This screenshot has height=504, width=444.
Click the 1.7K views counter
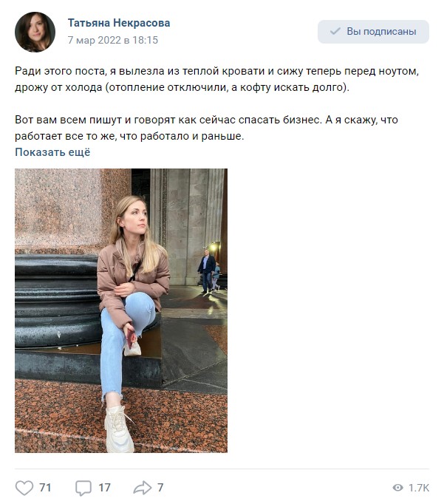click(419, 488)
